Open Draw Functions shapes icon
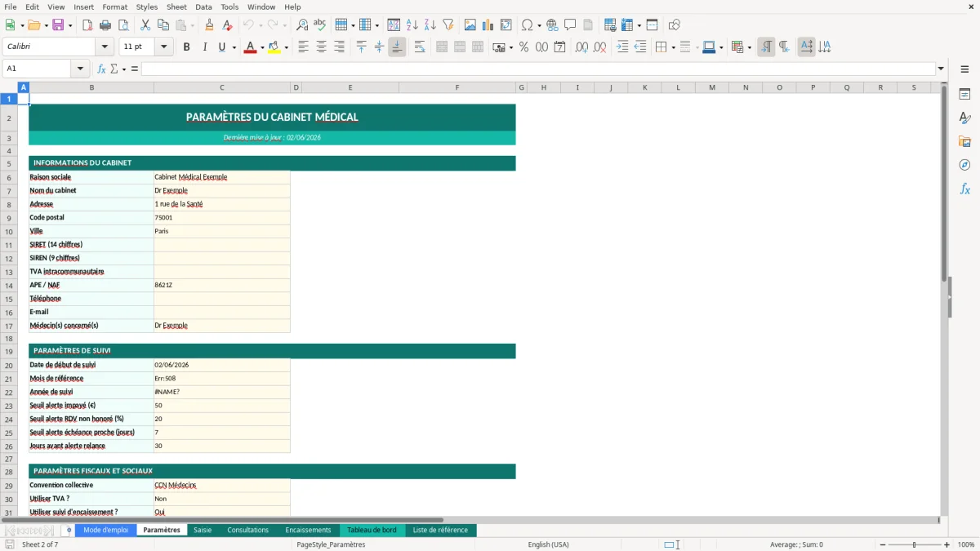 click(x=674, y=25)
